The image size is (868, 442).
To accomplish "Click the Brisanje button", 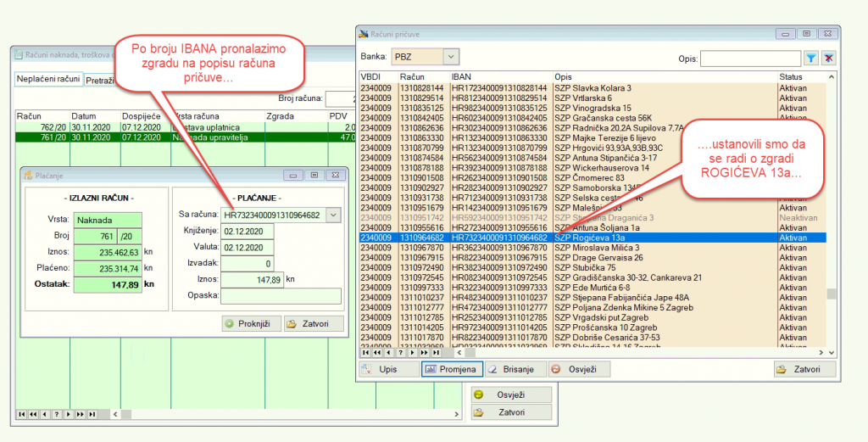I will pyautogui.click(x=515, y=370).
